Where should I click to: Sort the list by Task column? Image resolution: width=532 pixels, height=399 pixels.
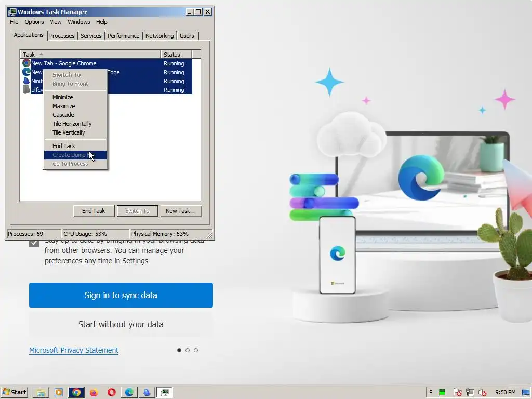90,54
